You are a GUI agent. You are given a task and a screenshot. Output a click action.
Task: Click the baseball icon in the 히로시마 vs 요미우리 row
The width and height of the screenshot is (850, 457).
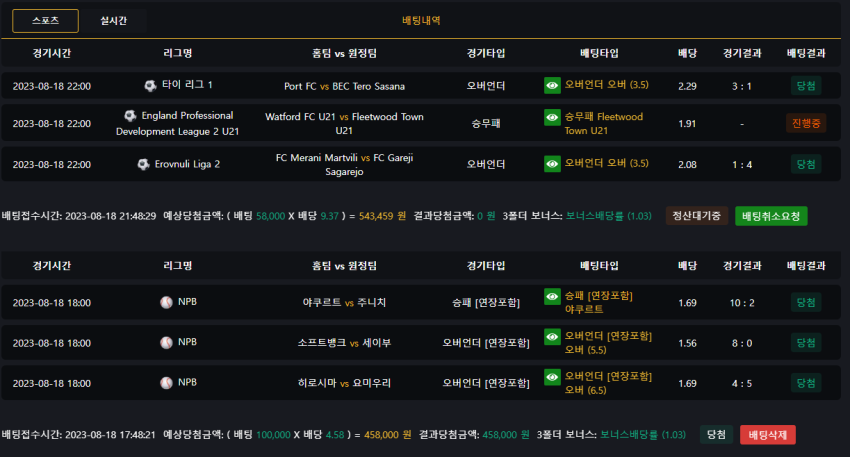pyautogui.click(x=166, y=382)
